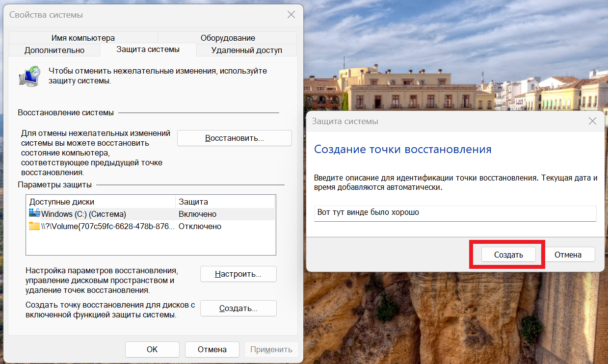The height and width of the screenshot is (364, 608).
Task: Switch to the Дополнительно tab
Action: click(x=54, y=50)
